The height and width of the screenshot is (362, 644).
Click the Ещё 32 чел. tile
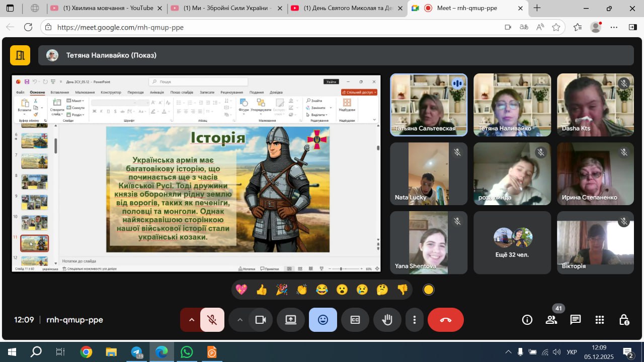pyautogui.click(x=512, y=243)
